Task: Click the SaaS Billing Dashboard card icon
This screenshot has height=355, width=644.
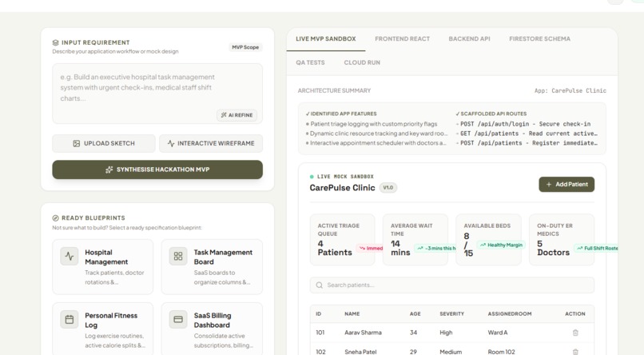Action: pos(178,319)
